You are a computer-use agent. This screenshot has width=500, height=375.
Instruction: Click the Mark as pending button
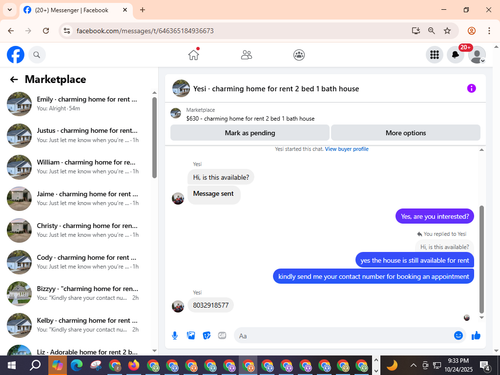click(x=250, y=133)
